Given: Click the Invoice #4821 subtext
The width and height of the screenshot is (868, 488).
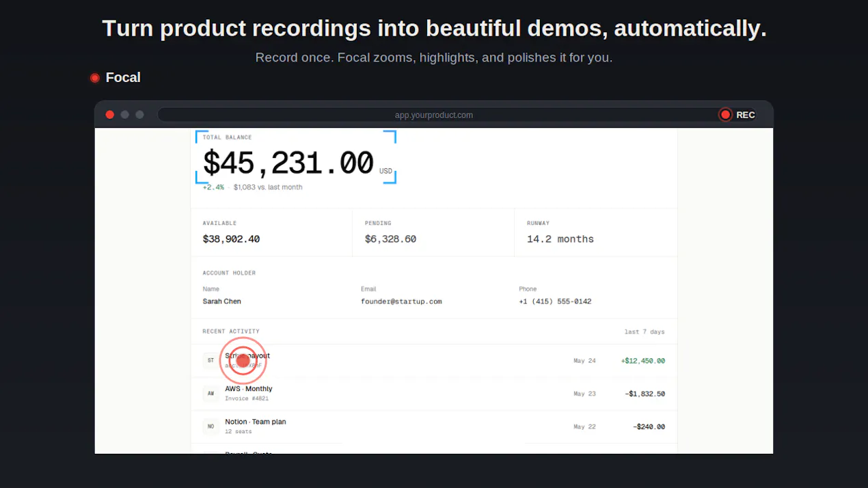Looking at the screenshot, I should pyautogui.click(x=247, y=398).
